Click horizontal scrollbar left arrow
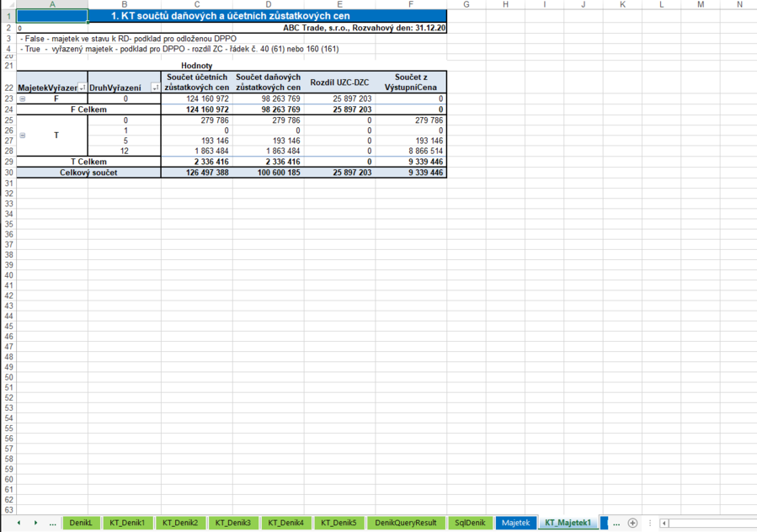Screen dimensions: 757x532 [664, 523]
